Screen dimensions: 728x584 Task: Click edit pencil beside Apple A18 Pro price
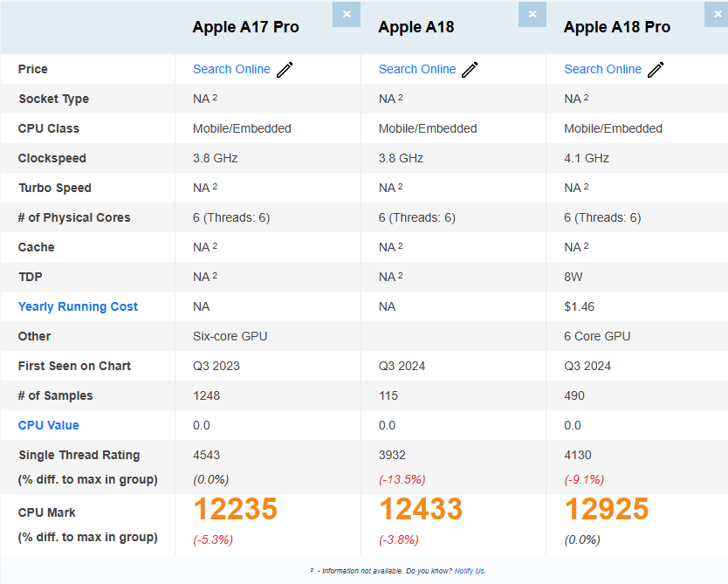(656, 70)
